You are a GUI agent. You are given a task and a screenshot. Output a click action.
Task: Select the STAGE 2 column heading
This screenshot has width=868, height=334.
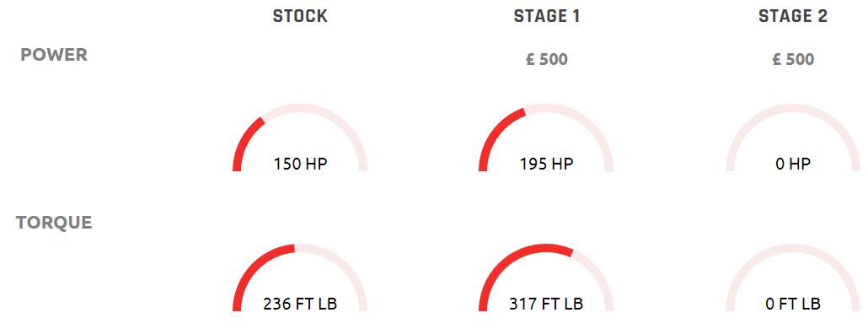click(793, 17)
